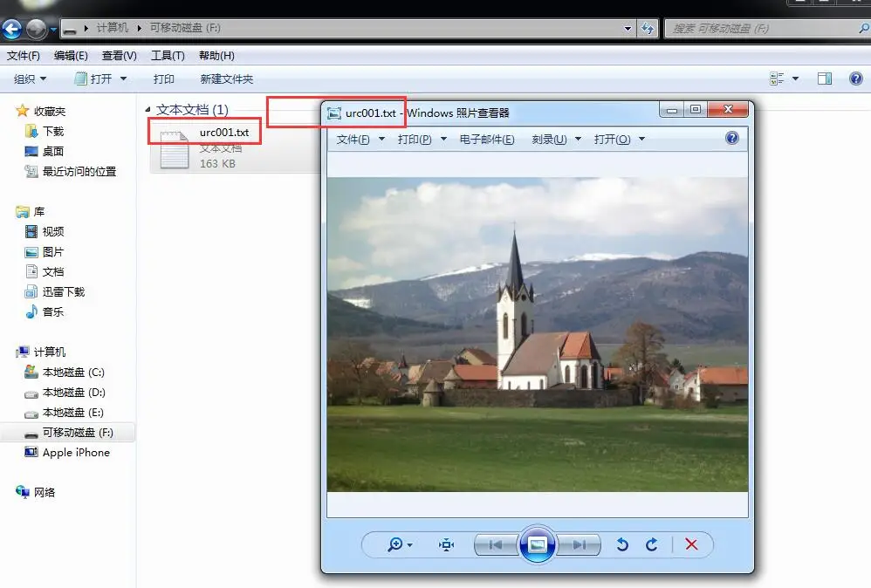The width and height of the screenshot is (871, 588).
Task: Go to previous image in Photo Viewer
Action: 496,544
